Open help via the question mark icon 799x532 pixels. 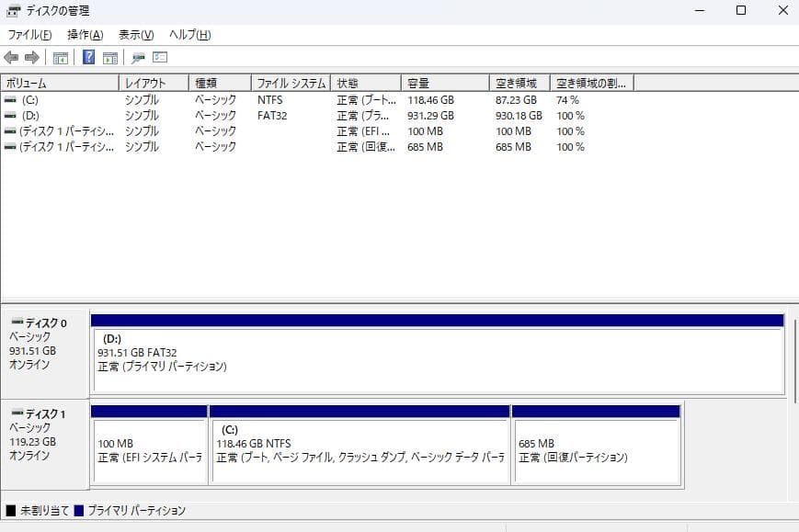click(x=87, y=57)
